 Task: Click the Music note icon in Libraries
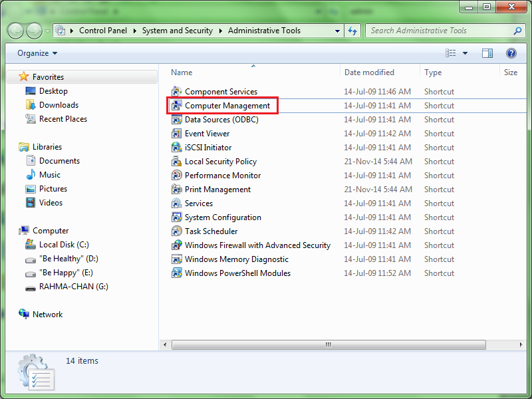click(31, 175)
